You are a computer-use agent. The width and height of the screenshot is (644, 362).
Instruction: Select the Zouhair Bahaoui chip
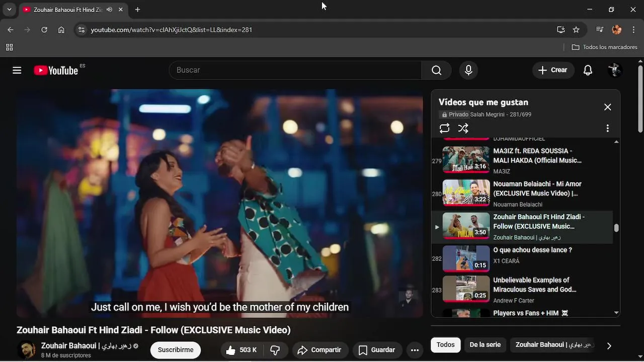[x=553, y=345]
